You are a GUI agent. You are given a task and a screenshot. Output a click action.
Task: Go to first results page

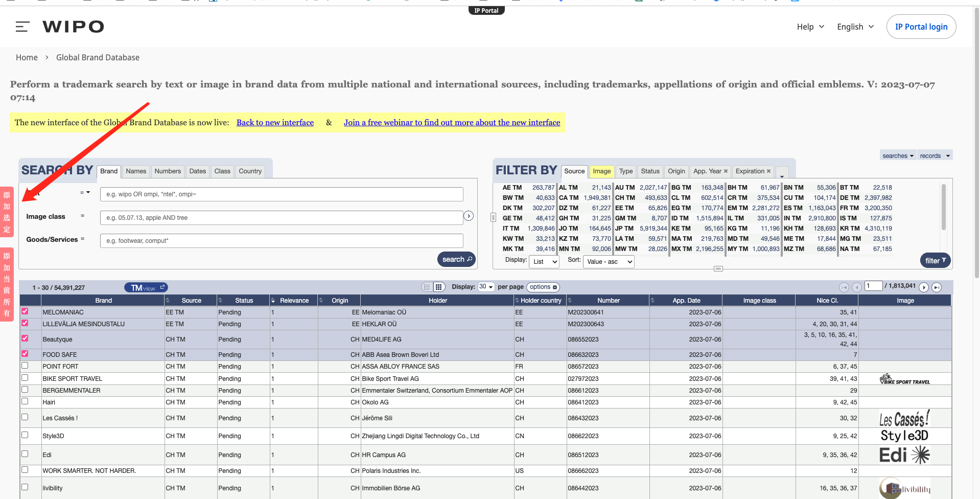[844, 287]
